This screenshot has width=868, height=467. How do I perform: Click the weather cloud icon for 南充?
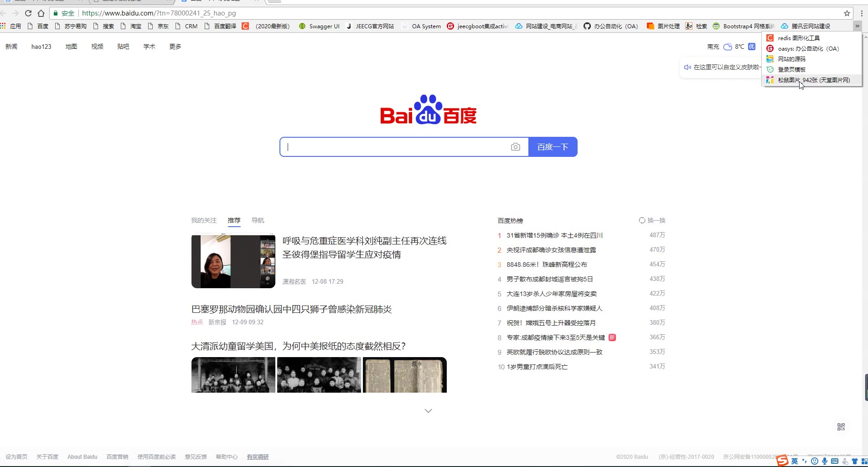coord(728,47)
